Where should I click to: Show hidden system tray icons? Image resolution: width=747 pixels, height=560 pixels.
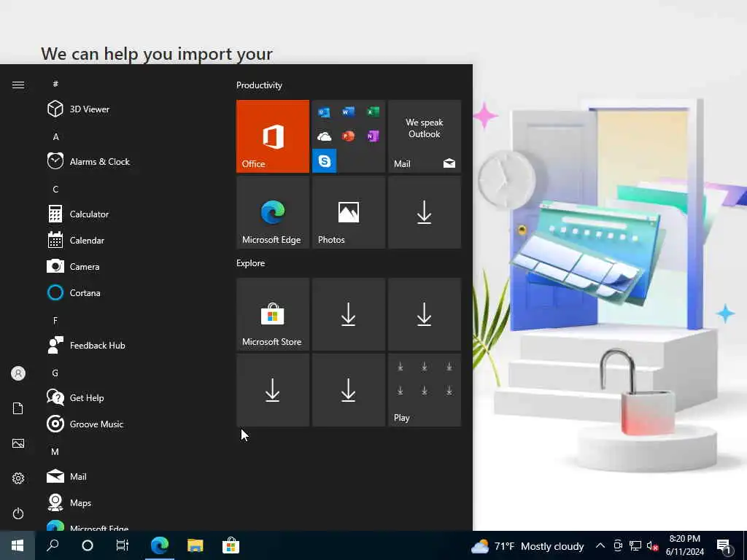coord(600,545)
